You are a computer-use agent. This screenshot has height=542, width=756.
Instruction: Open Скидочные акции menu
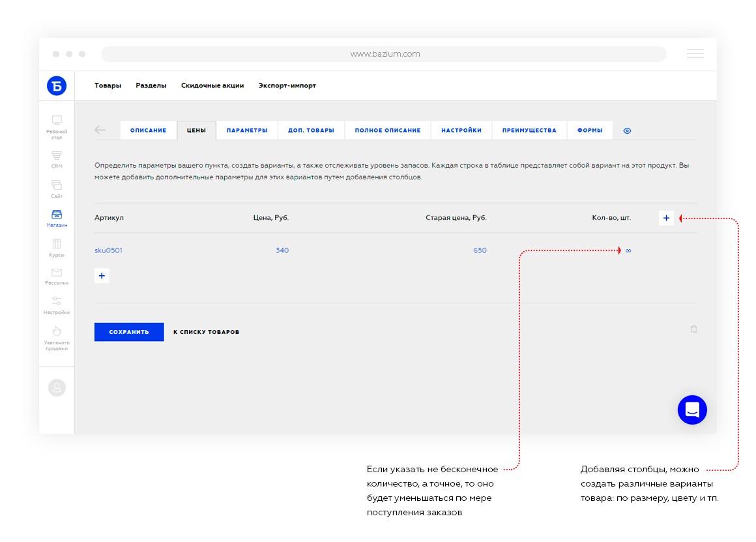pos(212,85)
